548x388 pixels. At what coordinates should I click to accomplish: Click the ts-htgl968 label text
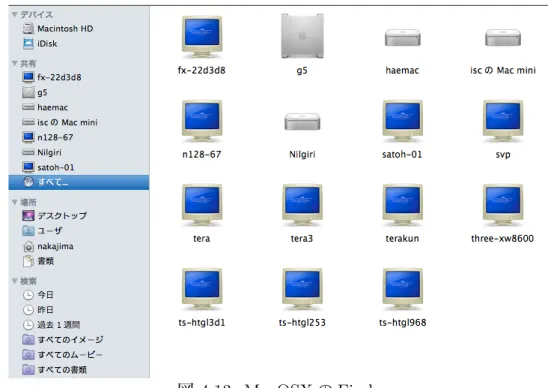pyautogui.click(x=403, y=322)
